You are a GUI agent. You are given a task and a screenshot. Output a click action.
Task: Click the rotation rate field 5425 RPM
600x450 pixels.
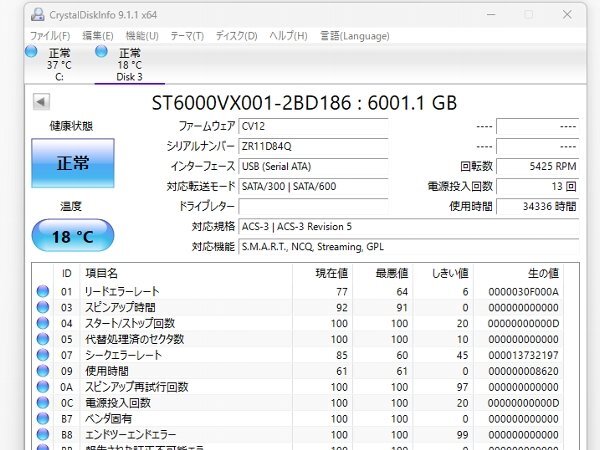tap(538, 166)
